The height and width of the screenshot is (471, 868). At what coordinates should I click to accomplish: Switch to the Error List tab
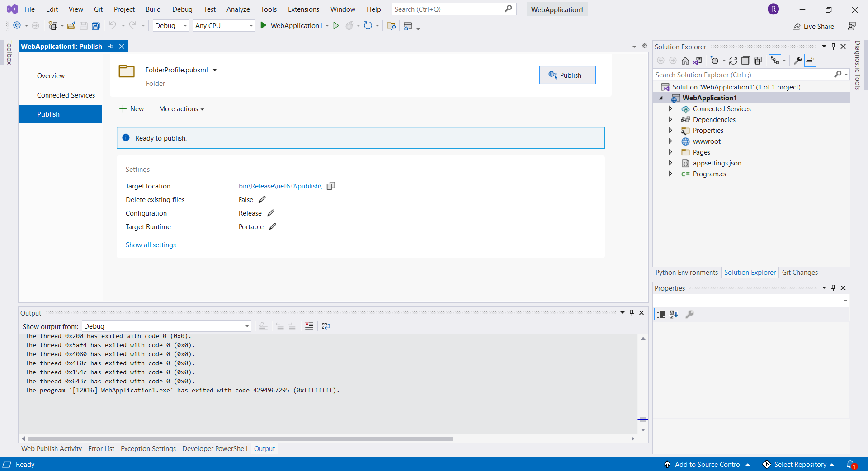click(x=101, y=449)
